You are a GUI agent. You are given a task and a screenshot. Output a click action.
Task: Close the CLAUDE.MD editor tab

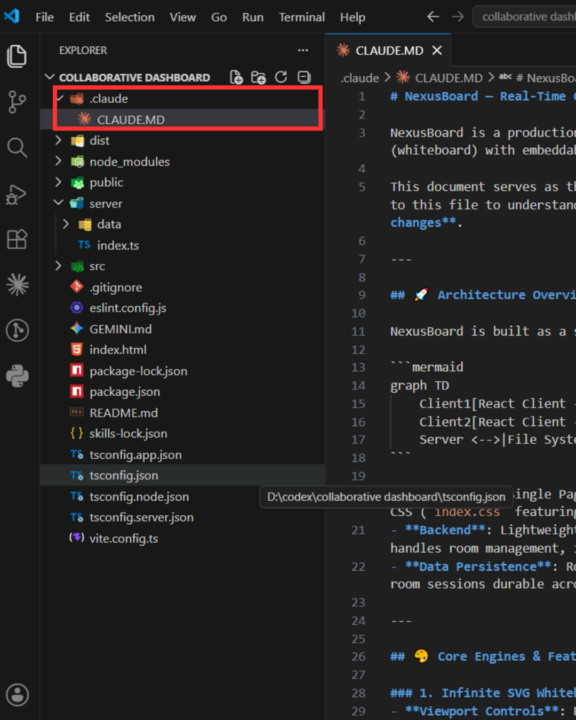pos(437,51)
